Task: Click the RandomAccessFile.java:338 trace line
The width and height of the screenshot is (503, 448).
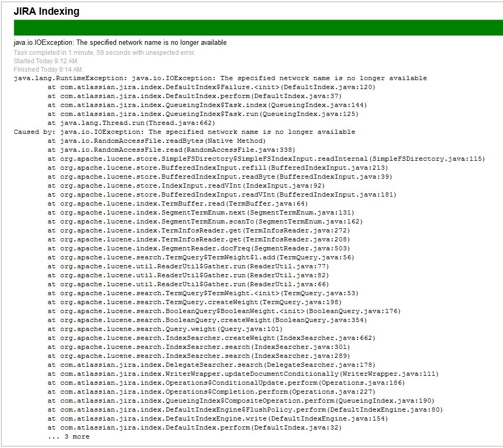Action: (x=171, y=150)
